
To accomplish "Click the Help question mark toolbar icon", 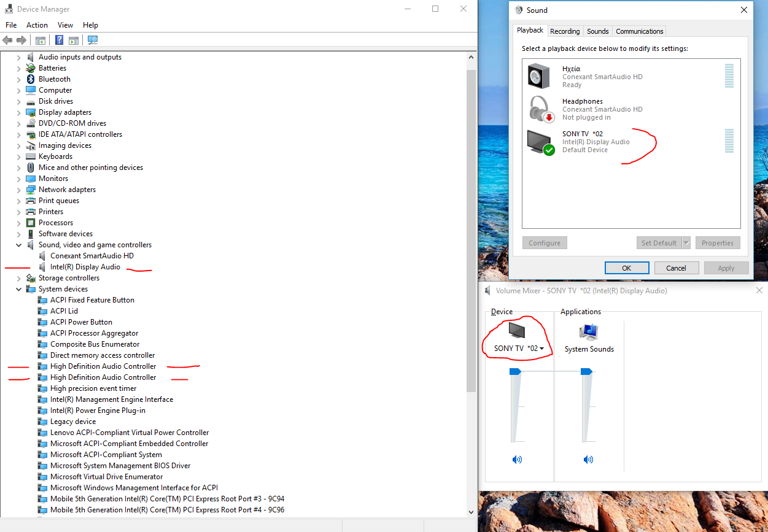I will (59, 40).
